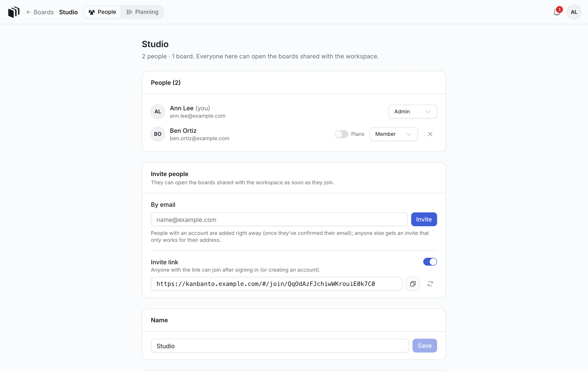Switch to the Planning tab
The width and height of the screenshot is (588, 372).
pyautogui.click(x=143, y=12)
